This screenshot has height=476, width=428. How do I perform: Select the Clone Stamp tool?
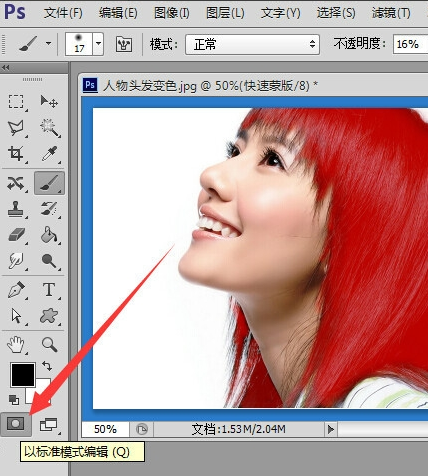point(15,209)
